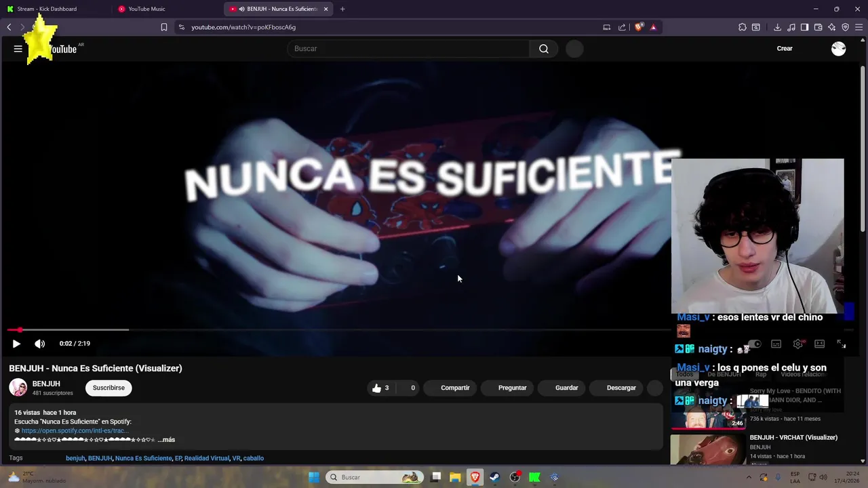This screenshot has height=488, width=868.
Task: Click the address bar URL
Action: click(x=243, y=27)
